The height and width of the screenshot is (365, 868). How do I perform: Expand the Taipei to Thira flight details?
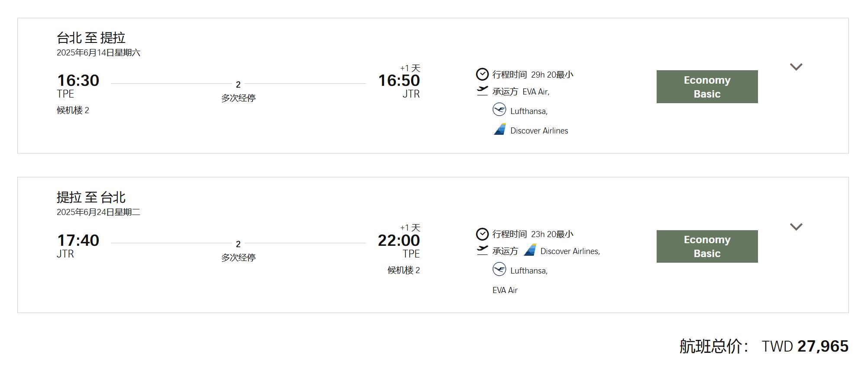pyautogui.click(x=796, y=67)
